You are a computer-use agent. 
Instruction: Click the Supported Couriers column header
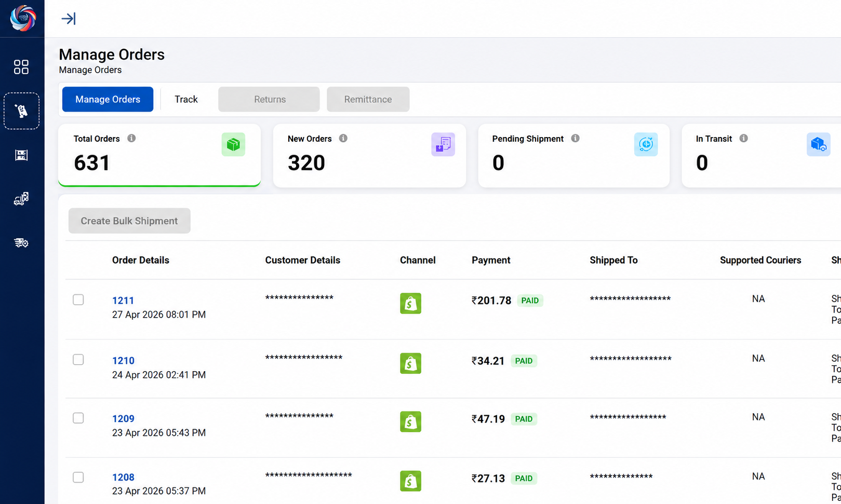pyautogui.click(x=760, y=260)
